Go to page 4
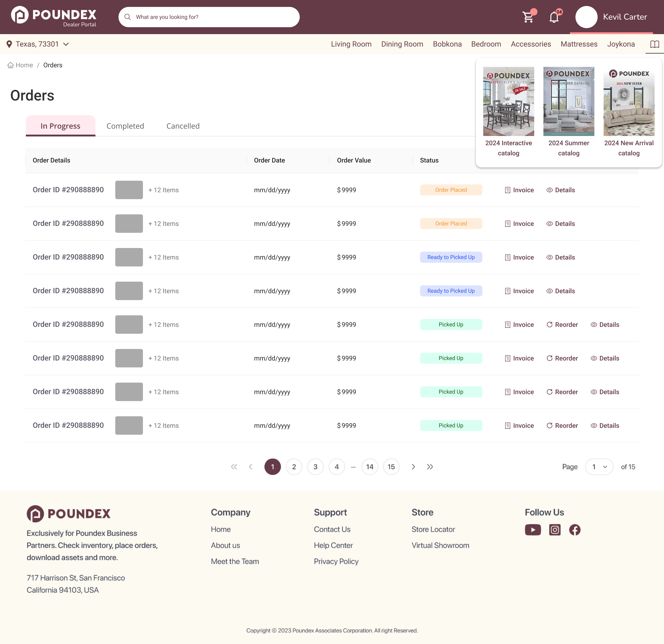The width and height of the screenshot is (664, 644). [337, 467]
